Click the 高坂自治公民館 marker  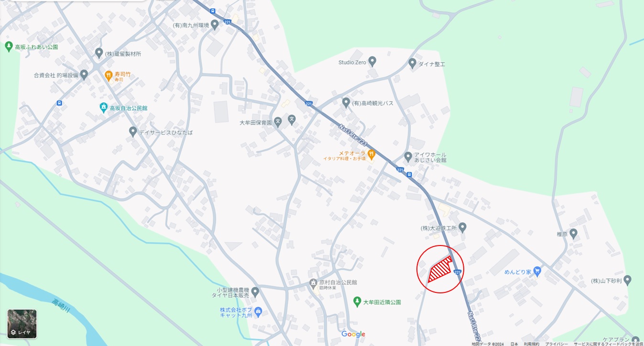click(104, 107)
